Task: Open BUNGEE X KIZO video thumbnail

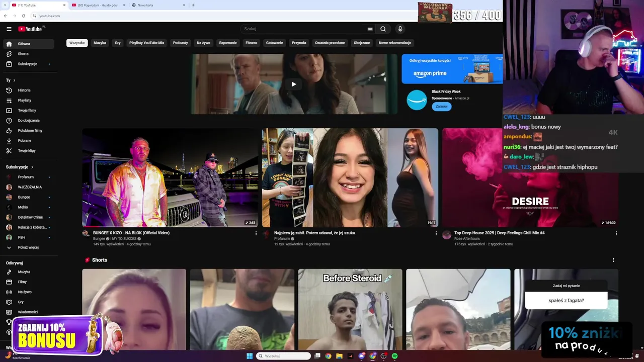Action: pyautogui.click(x=170, y=177)
